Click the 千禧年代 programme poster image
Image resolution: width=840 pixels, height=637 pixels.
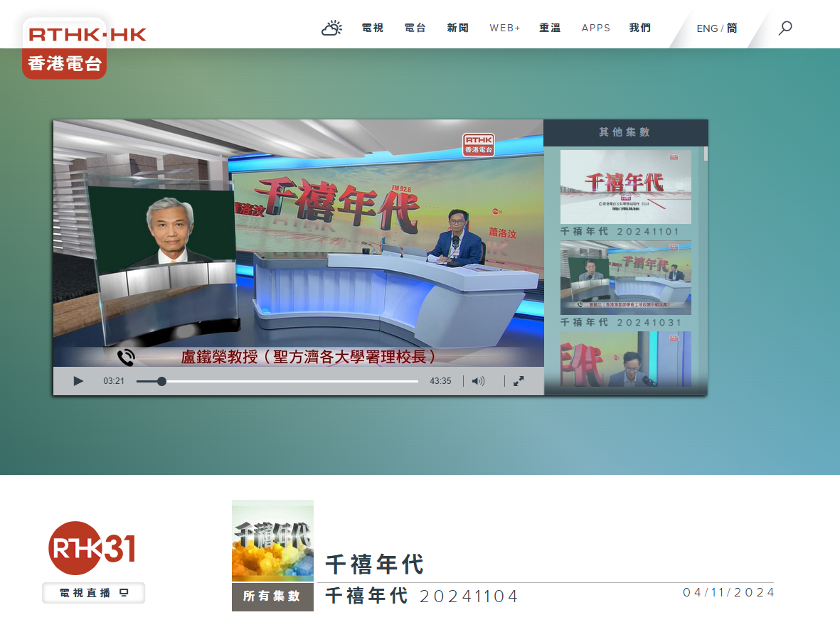click(x=272, y=540)
